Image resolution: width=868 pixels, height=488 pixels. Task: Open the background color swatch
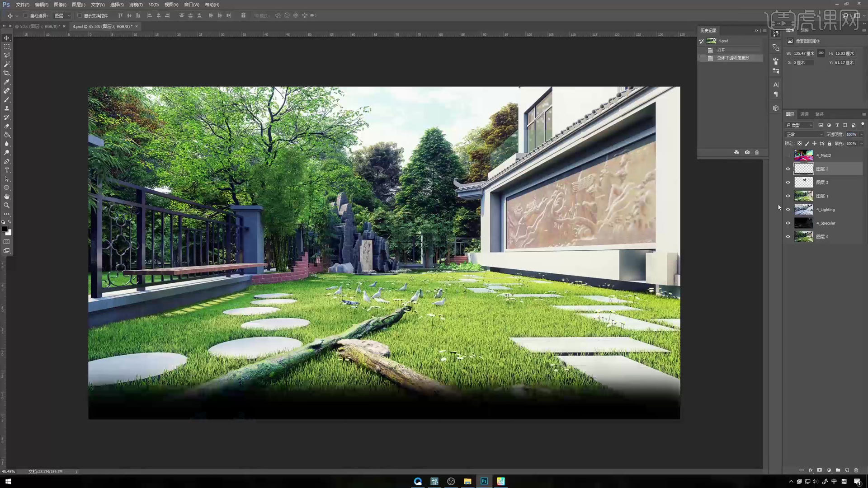coord(9,233)
